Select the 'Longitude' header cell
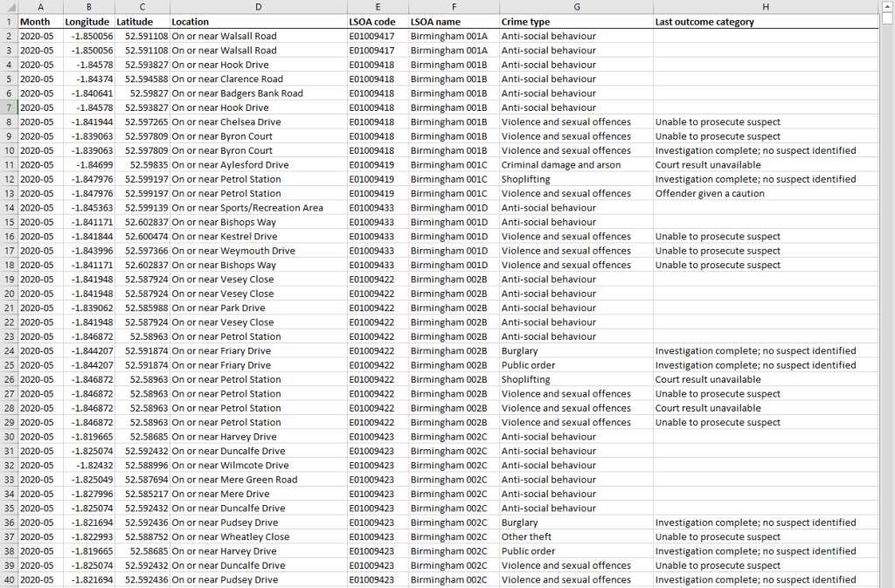895x588 pixels. 87,22
